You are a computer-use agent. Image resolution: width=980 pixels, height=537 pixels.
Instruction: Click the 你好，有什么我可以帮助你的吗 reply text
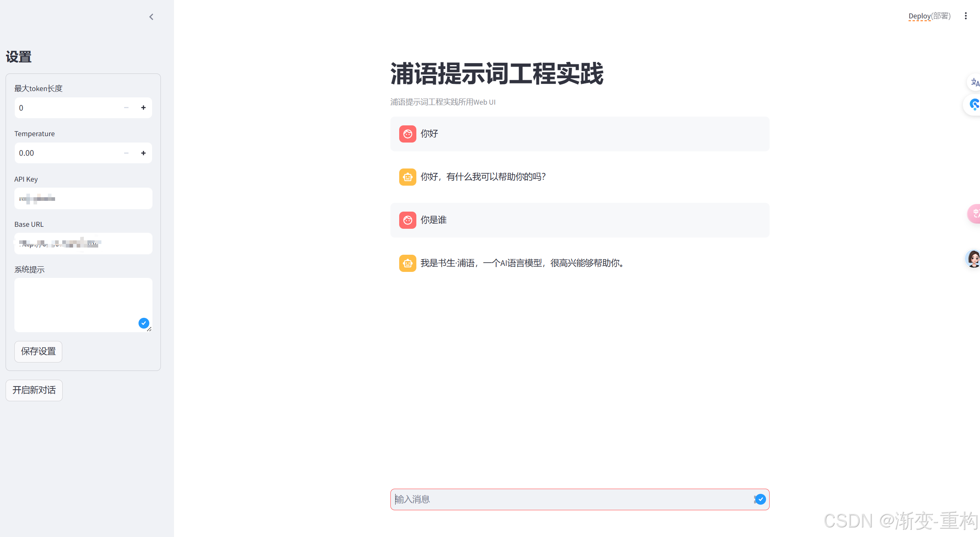pyautogui.click(x=483, y=177)
